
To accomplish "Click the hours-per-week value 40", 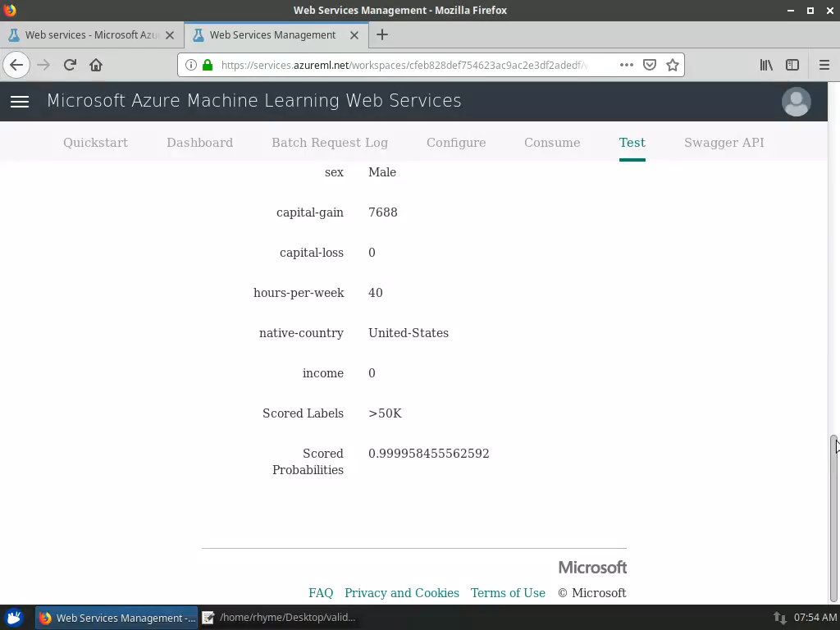I will coord(376,293).
